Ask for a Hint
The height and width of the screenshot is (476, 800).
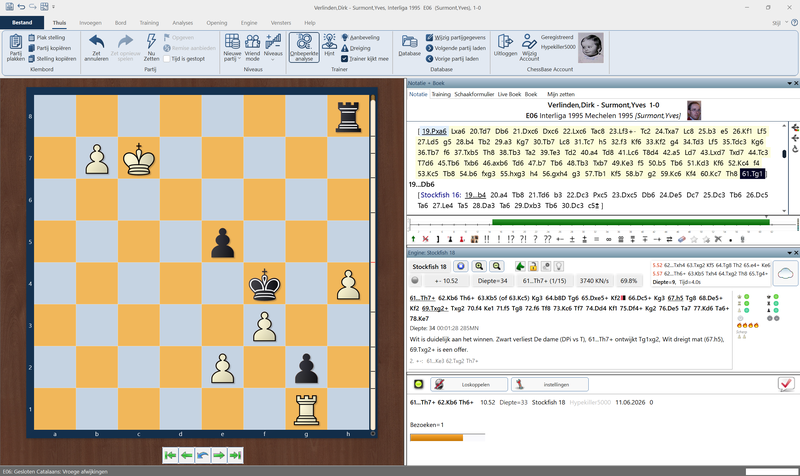point(330,44)
